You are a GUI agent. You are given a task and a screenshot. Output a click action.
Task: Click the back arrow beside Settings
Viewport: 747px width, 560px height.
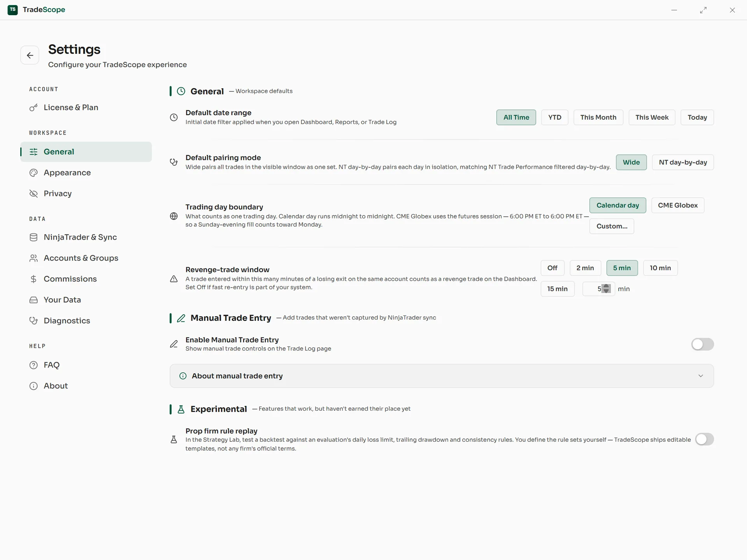click(x=30, y=55)
